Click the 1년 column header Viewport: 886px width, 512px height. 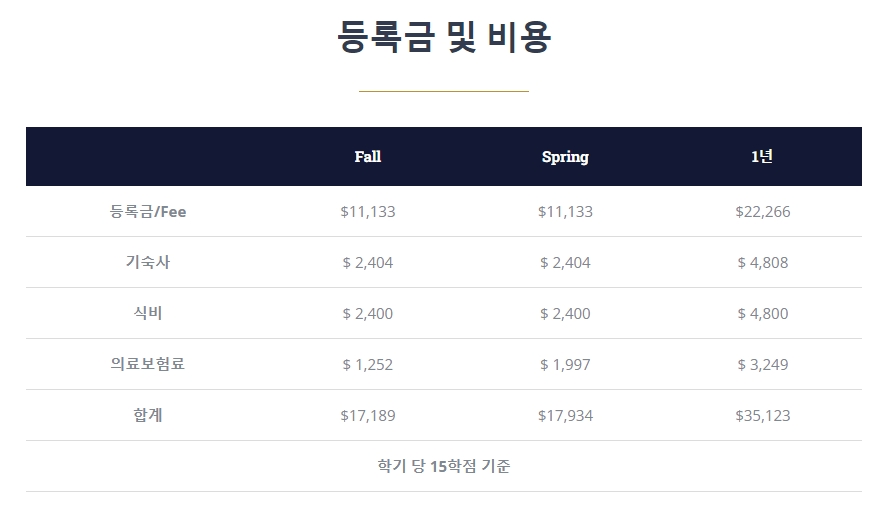click(x=762, y=157)
